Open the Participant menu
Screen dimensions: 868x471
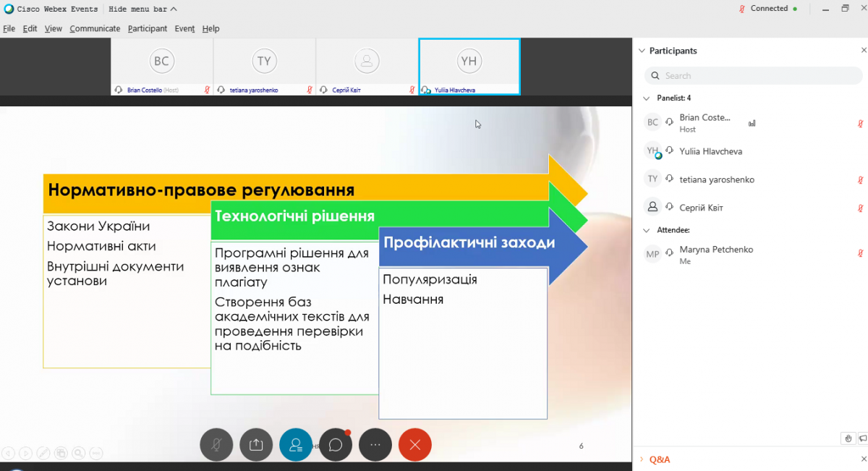(148, 29)
